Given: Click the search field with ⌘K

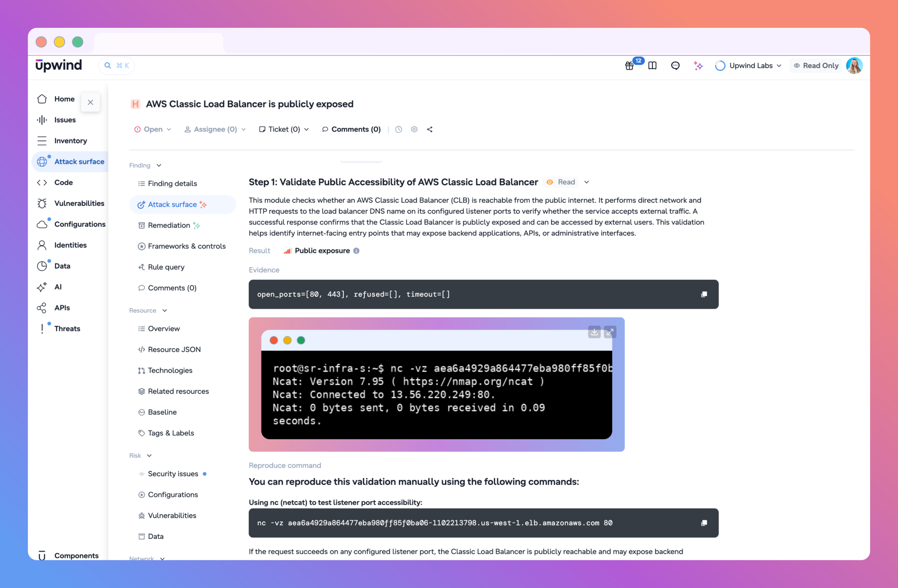Looking at the screenshot, I should 117,66.
